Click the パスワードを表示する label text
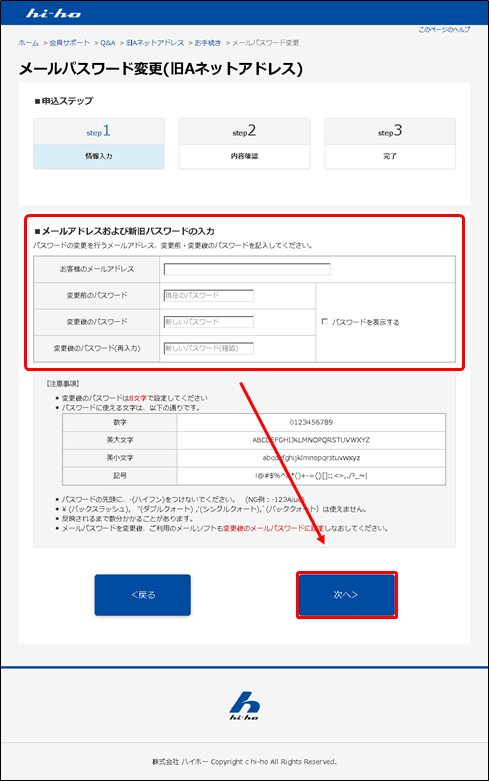489x781 pixels. point(366,322)
